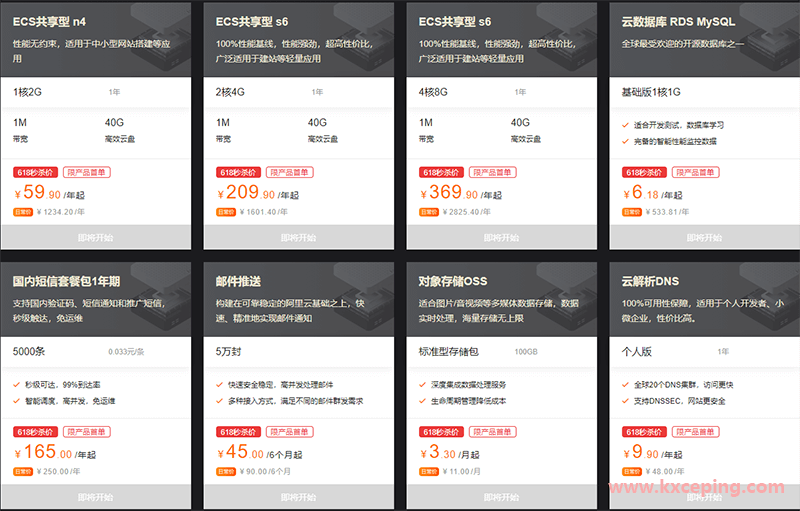Click the ¥369.90 /年起 price

click(461, 193)
